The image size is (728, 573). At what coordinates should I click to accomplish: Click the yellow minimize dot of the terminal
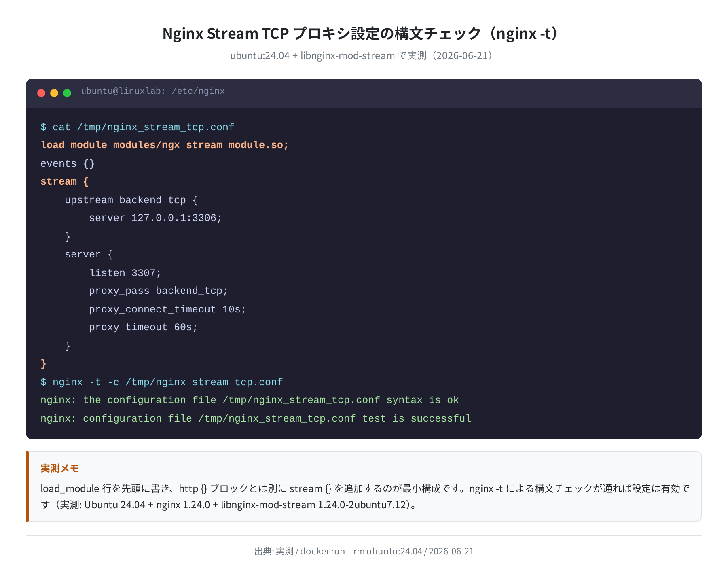point(54,93)
